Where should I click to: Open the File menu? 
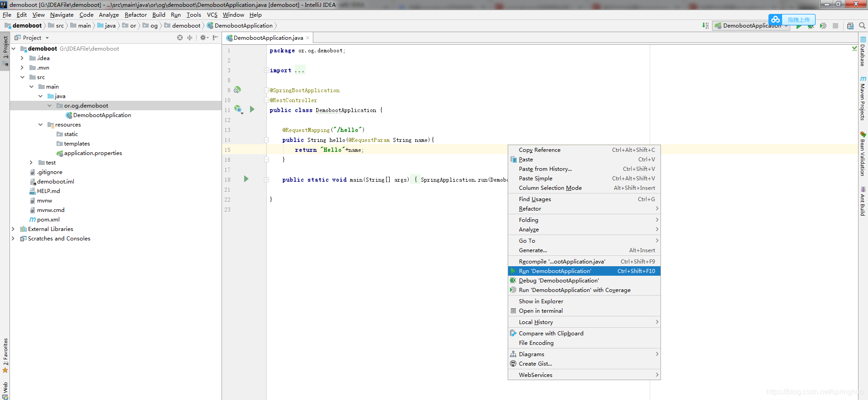tap(7, 14)
